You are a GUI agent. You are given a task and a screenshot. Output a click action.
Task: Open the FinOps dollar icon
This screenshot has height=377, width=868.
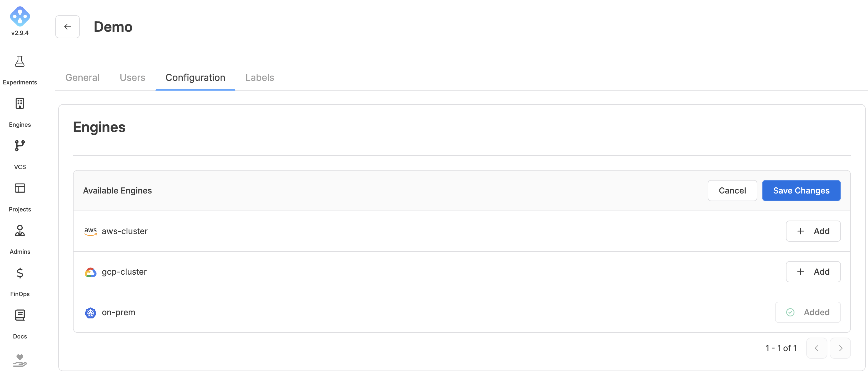pos(20,273)
